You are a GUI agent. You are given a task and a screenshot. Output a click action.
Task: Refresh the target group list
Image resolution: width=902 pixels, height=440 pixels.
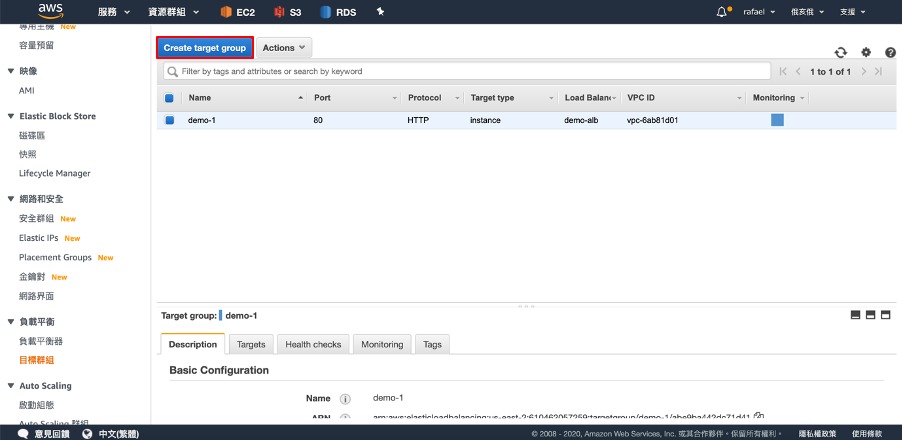coord(841,52)
